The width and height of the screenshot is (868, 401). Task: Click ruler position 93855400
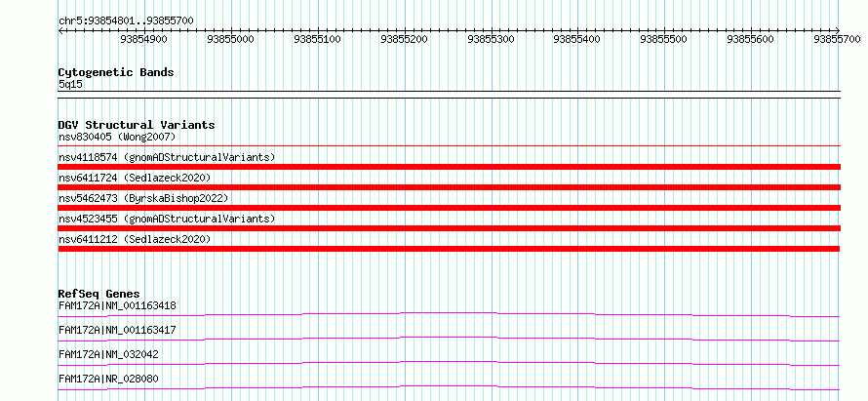(576, 39)
